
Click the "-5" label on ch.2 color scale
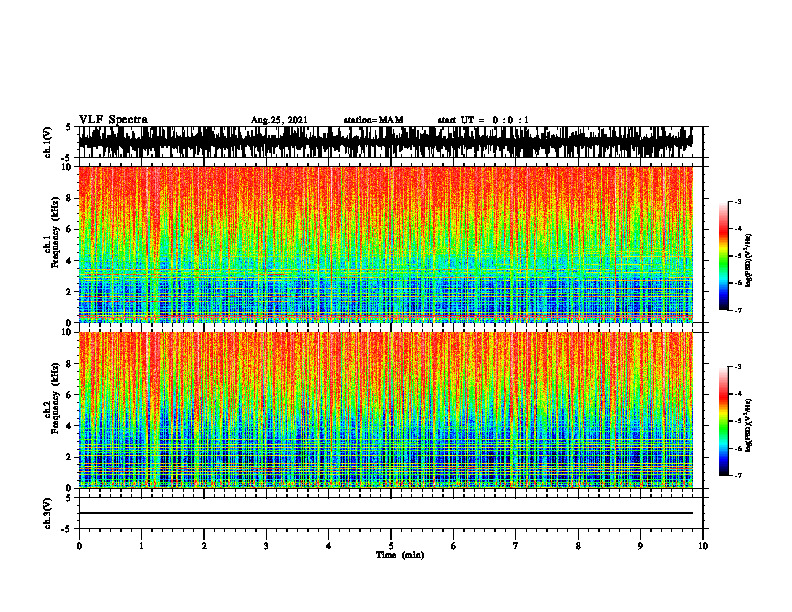click(738, 421)
